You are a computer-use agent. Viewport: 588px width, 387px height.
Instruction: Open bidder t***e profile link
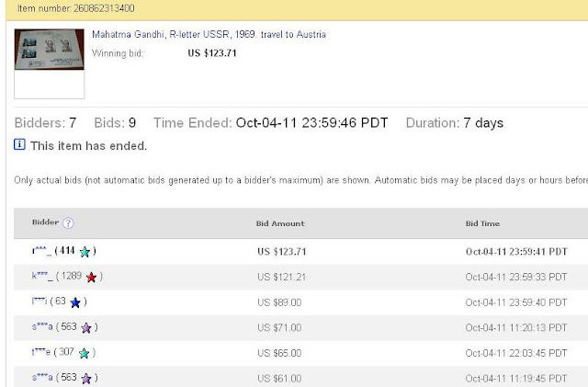point(40,351)
